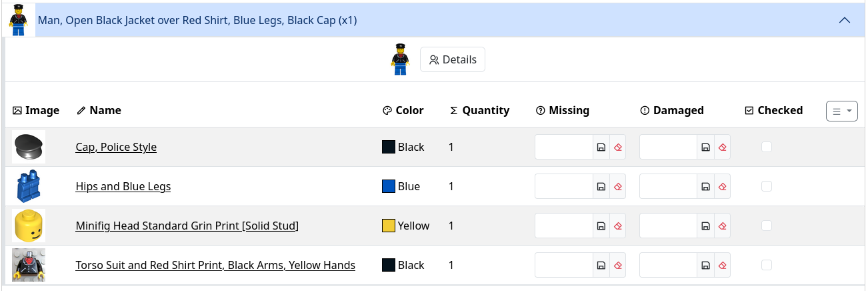Clear missing value for Cap, Police Style
The height and width of the screenshot is (291, 868).
tap(617, 147)
